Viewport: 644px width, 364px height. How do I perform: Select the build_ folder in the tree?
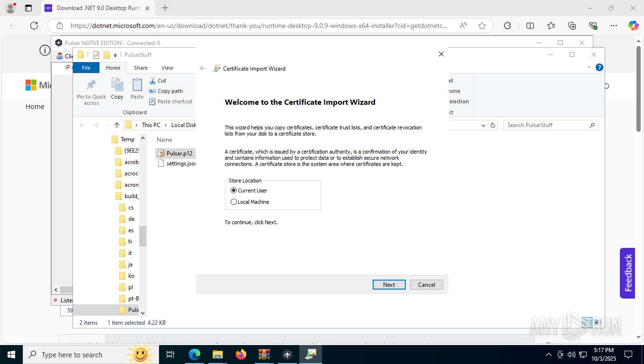[127, 196]
